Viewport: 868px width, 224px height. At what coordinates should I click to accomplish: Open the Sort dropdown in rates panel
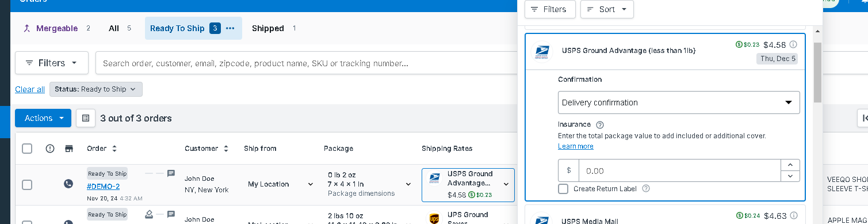click(x=607, y=9)
